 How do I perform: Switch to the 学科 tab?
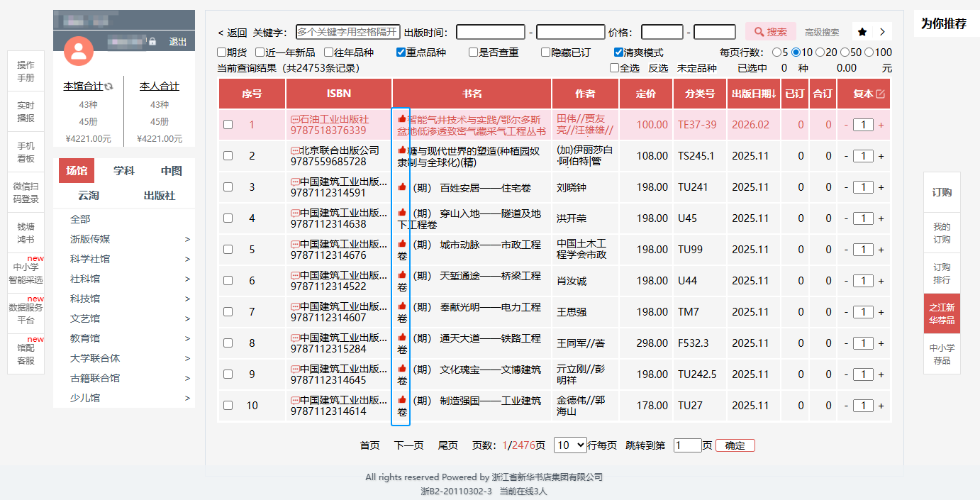[124, 171]
